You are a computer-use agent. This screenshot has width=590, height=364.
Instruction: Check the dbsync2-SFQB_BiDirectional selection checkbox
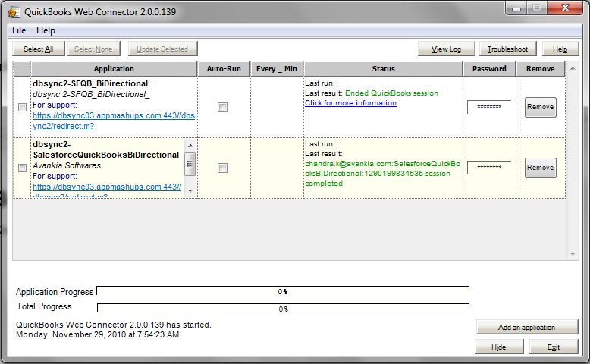(x=22, y=108)
